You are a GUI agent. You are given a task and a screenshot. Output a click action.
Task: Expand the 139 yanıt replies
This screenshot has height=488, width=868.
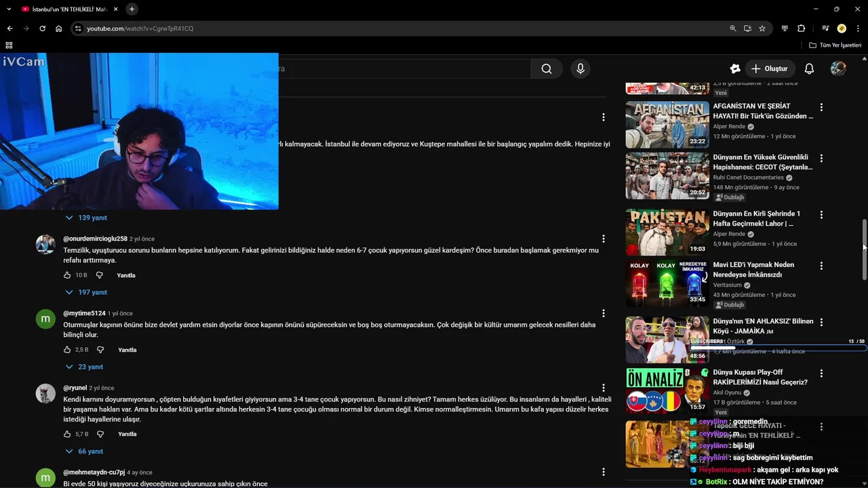[86, 218]
